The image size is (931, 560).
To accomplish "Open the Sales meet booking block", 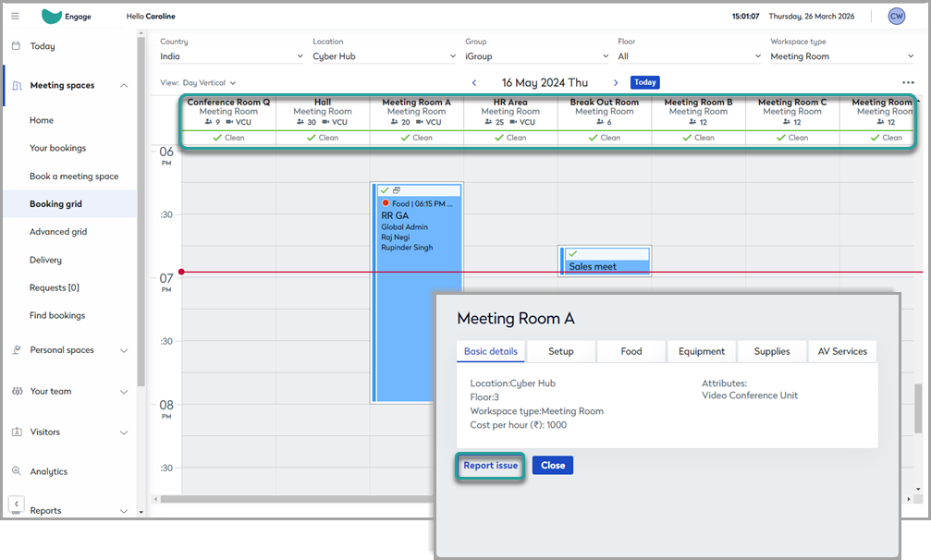I will [606, 261].
